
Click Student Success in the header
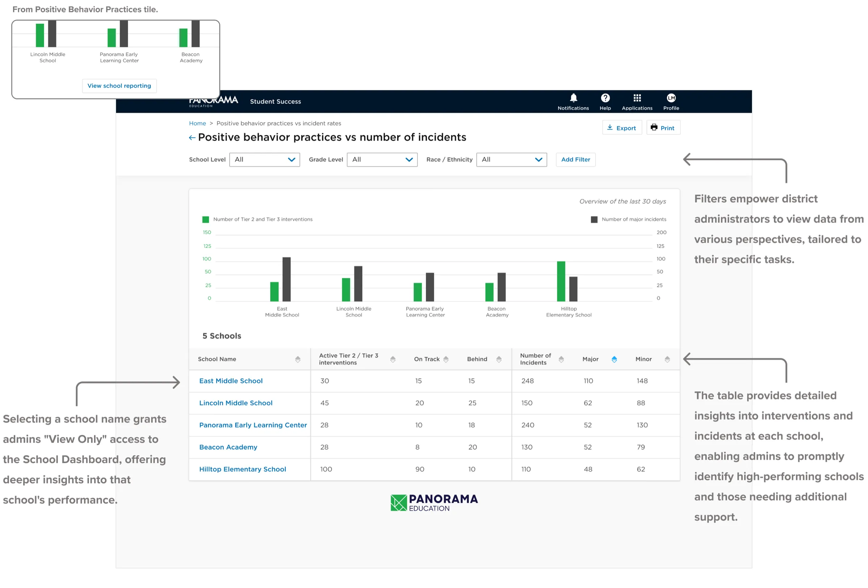[x=275, y=102]
